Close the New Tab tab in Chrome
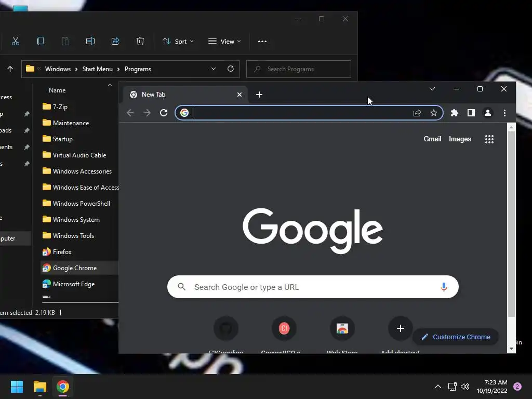The image size is (532, 399). click(x=240, y=95)
